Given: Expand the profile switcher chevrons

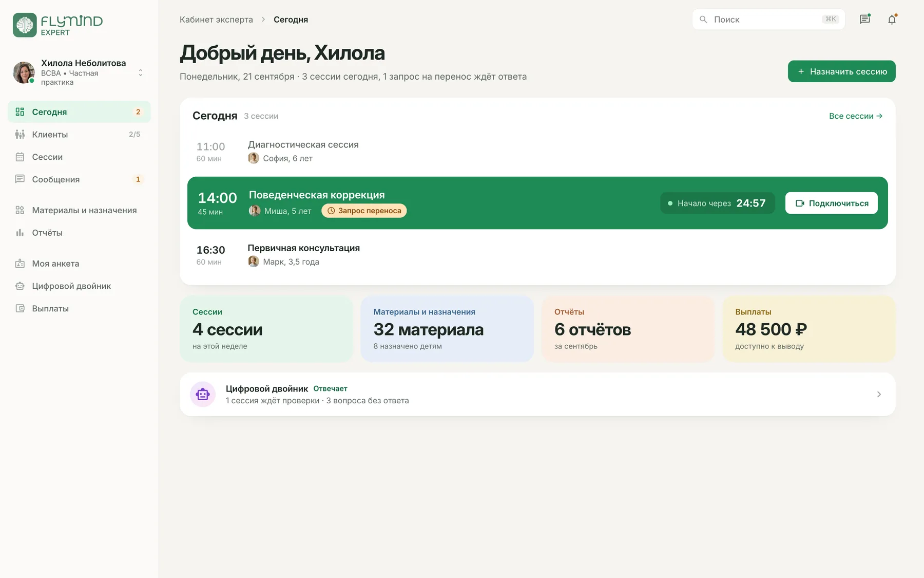Looking at the screenshot, I should tap(141, 72).
